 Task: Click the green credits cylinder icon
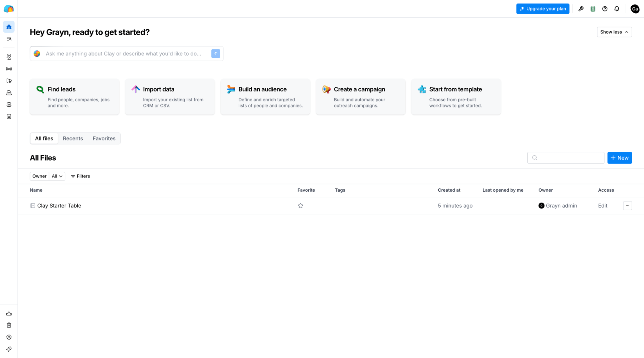pyautogui.click(x=593, y=9)
